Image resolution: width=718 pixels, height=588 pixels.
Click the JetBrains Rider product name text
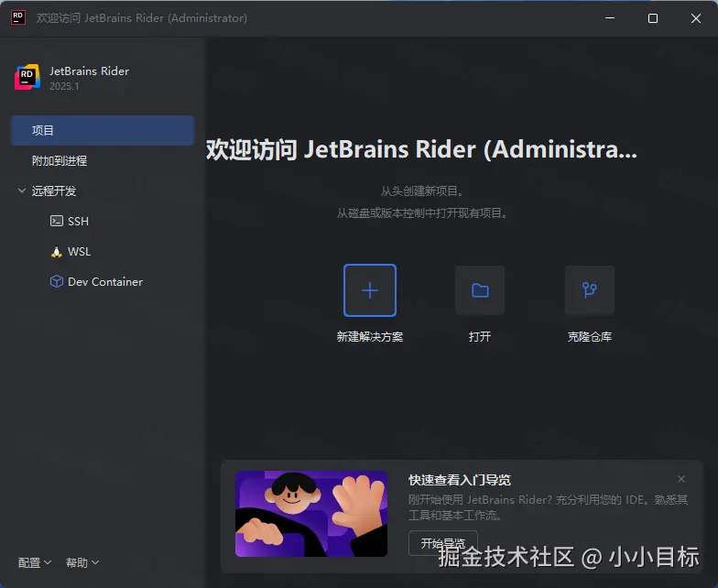click(x=90, y=71)
